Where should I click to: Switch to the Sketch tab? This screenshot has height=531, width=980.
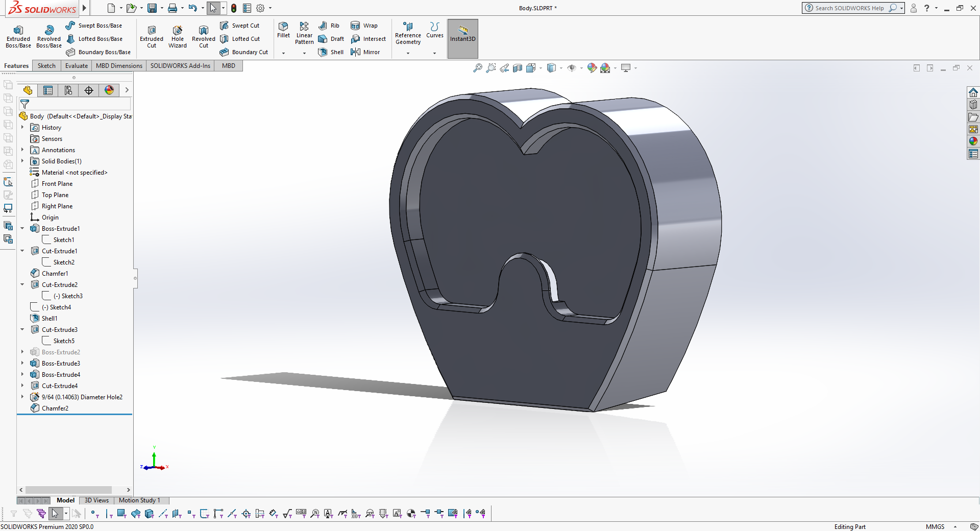pos(46,66)
